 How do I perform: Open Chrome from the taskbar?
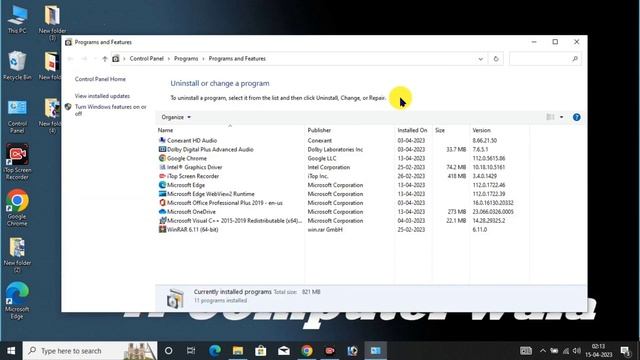(x=307, y=351)
